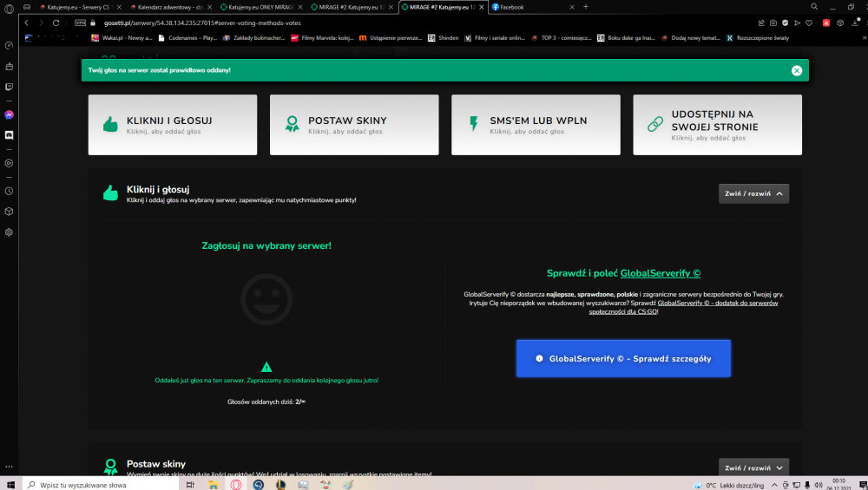Dismiss the green vote confirmation banner
The width and height of the screenshot is (868, 490).
797,70
